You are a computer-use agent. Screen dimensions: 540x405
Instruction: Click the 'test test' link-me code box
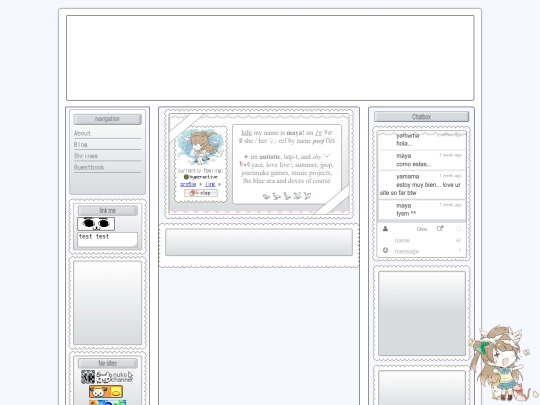pos(107,240)
